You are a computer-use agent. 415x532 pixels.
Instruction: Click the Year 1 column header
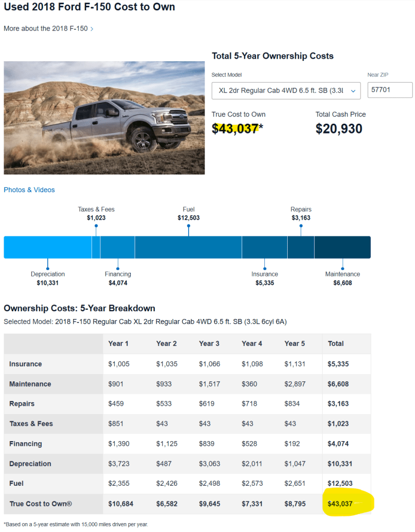pos(116,343)
